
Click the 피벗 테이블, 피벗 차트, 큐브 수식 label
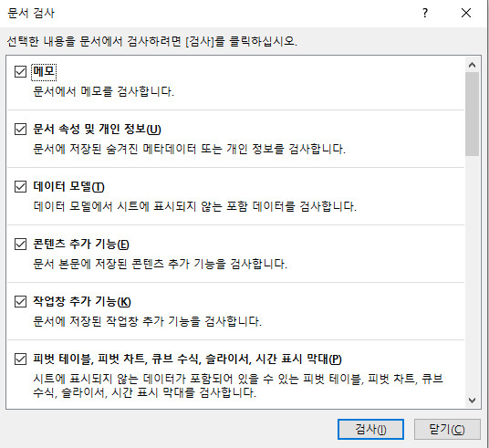tap(187, 359)
